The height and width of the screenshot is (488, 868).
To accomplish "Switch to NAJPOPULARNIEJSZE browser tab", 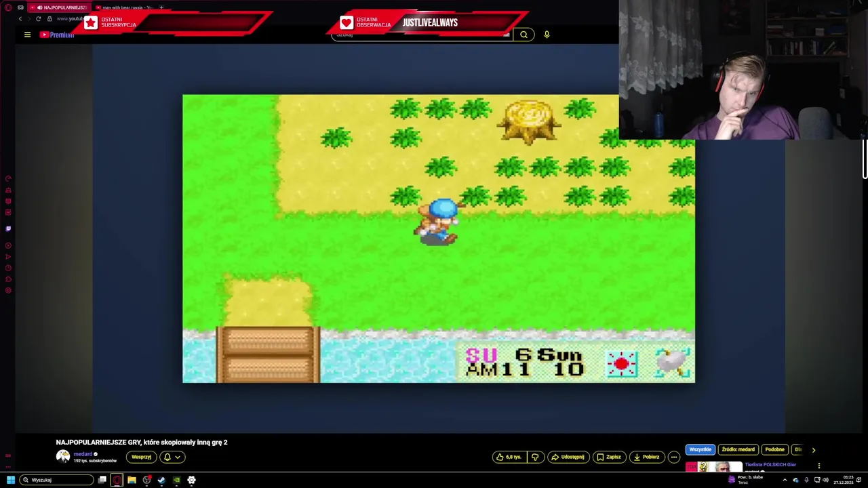I will (58, 7).
